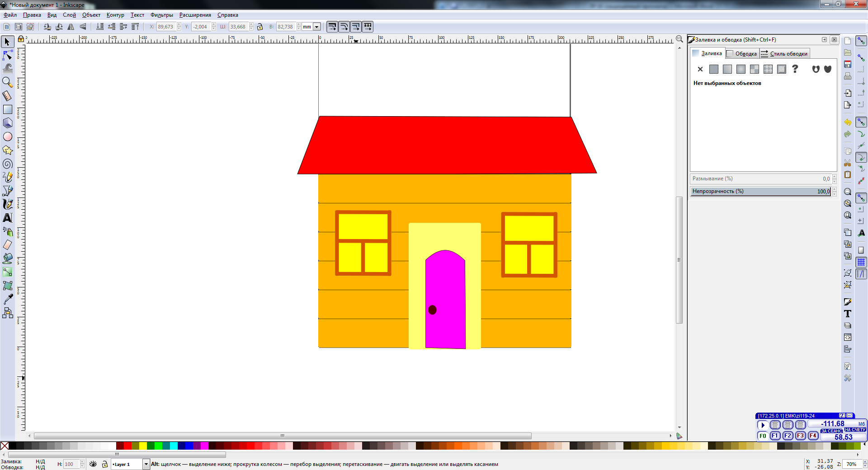Select the Pencil freehand tool

(x=7, y=177)
